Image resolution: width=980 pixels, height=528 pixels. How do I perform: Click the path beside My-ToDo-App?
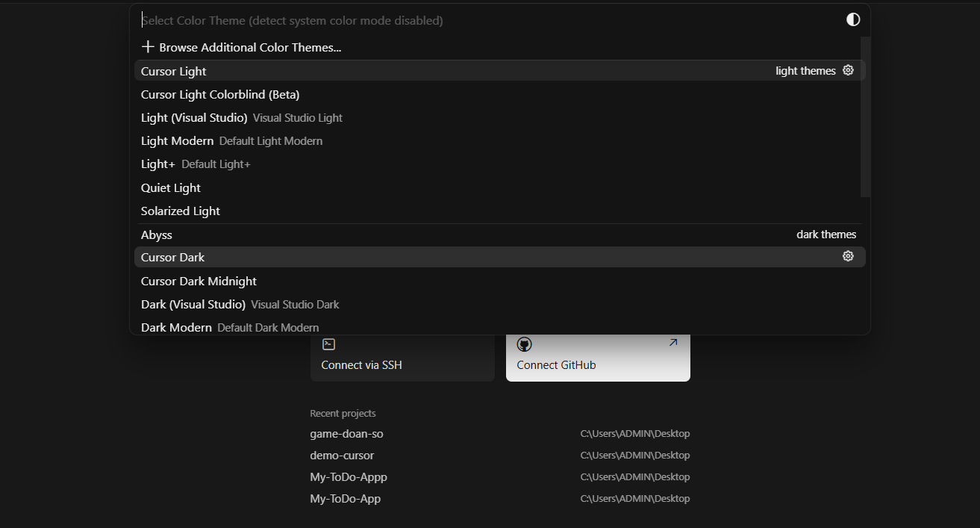(x=635, y=498)
